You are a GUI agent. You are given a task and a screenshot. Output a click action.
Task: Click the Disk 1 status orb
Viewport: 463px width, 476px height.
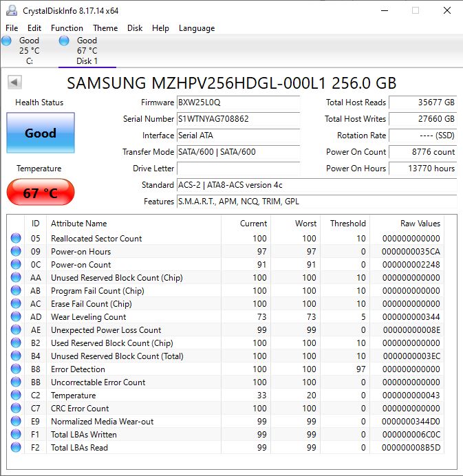(x=64, y=41)
